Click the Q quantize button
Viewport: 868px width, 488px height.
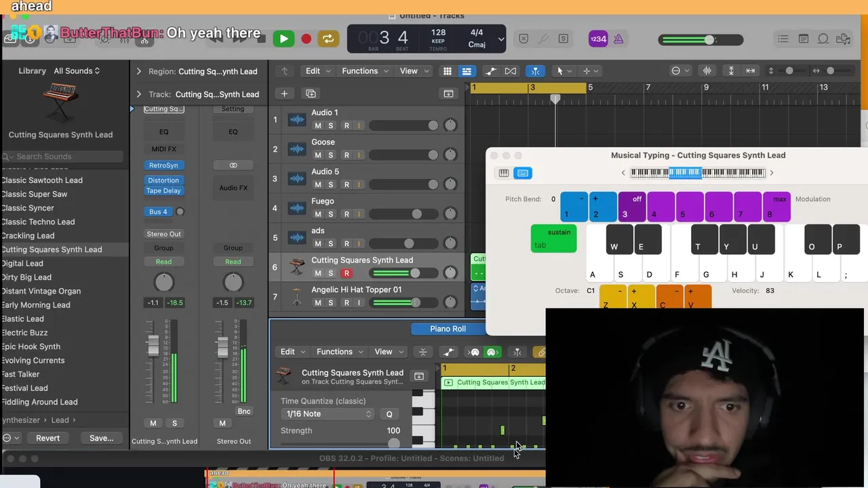click(x=389, y=414)
